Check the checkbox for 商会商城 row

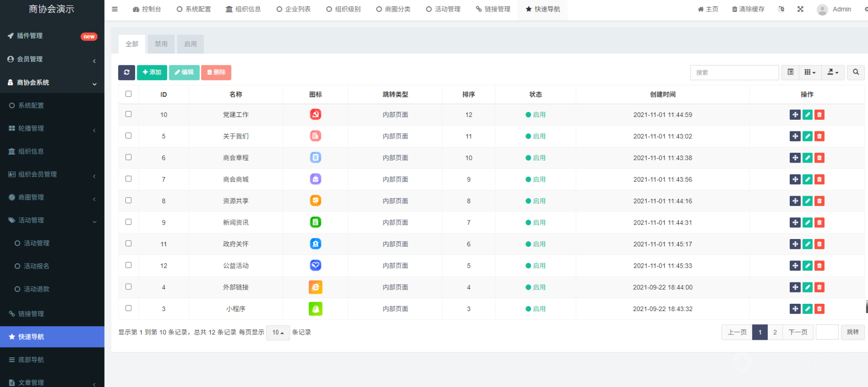[x=128, y=179]
